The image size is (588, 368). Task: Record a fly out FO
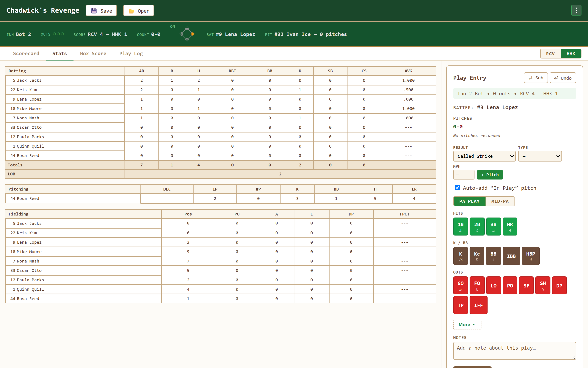click(x=477, y=285)
